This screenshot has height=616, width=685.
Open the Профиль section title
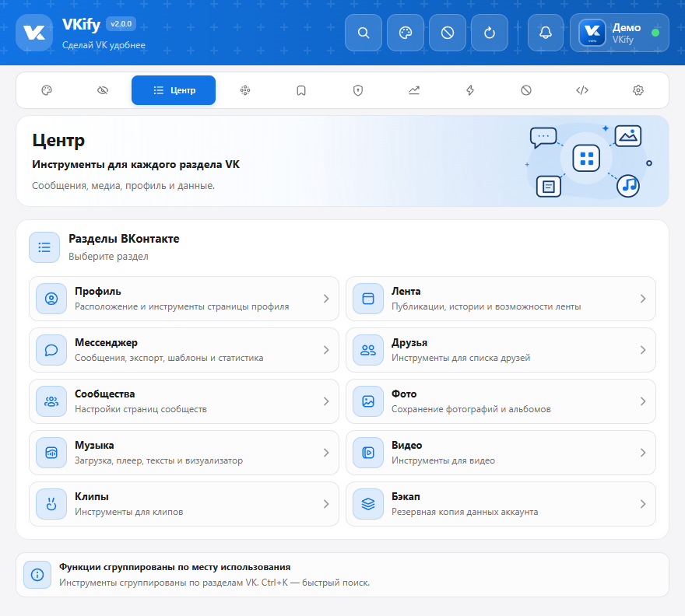click(x=98, y=291)
